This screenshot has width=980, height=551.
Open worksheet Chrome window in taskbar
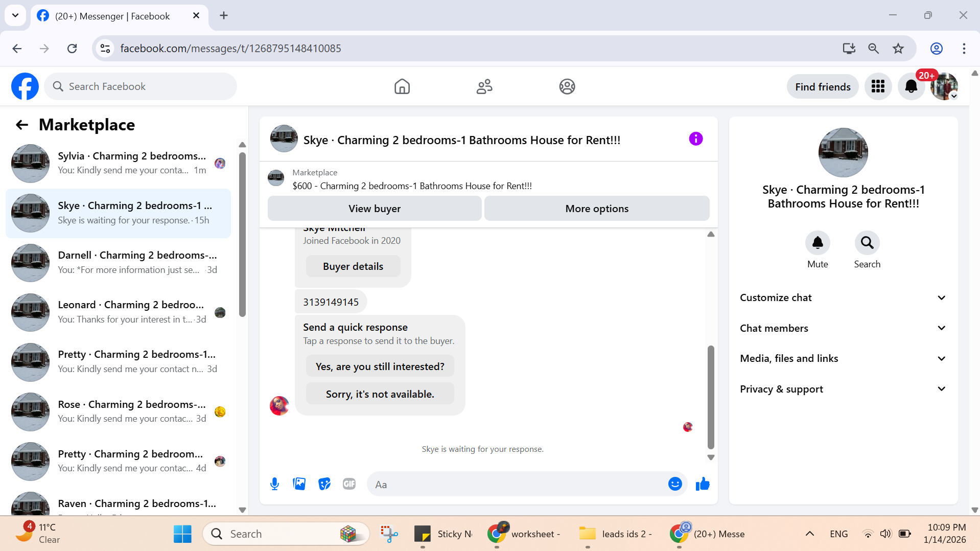click(x=524, y=534)
